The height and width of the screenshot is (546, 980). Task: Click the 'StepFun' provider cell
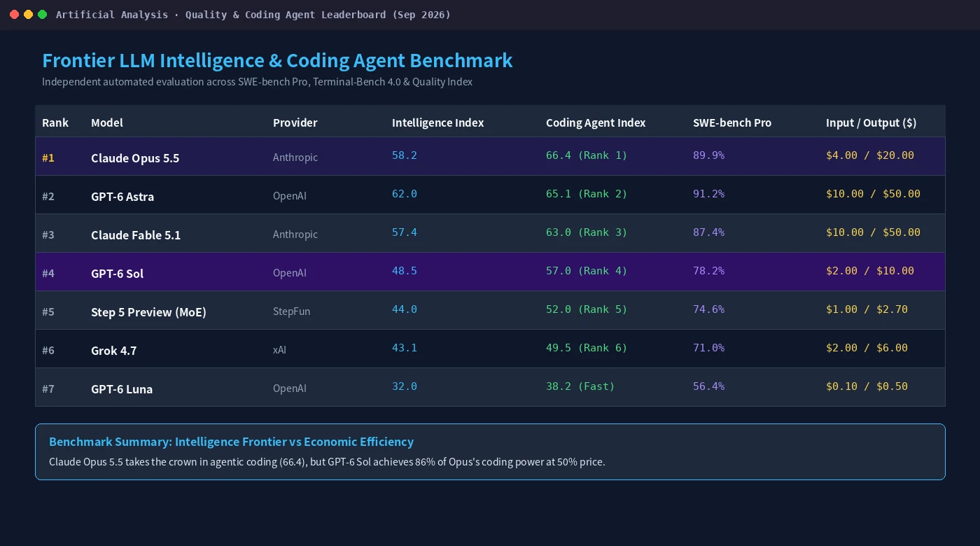coord(291,311)
